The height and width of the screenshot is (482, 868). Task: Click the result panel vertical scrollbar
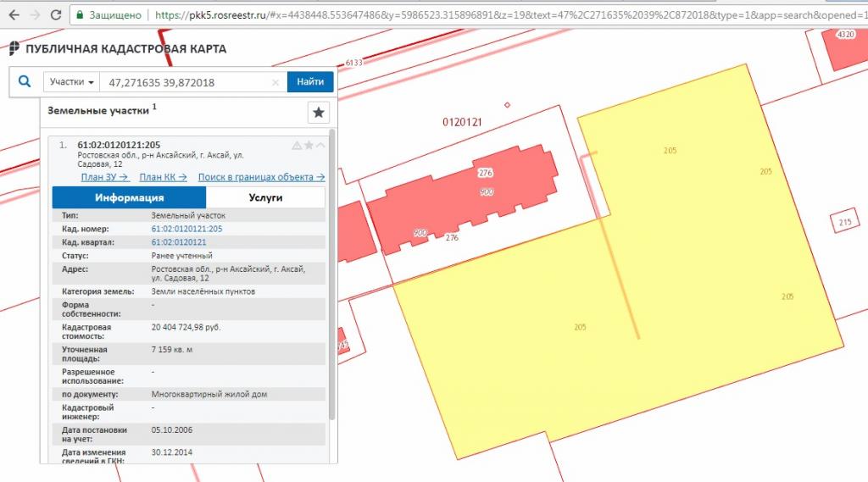pyautogui.click(x=332, y=274)
